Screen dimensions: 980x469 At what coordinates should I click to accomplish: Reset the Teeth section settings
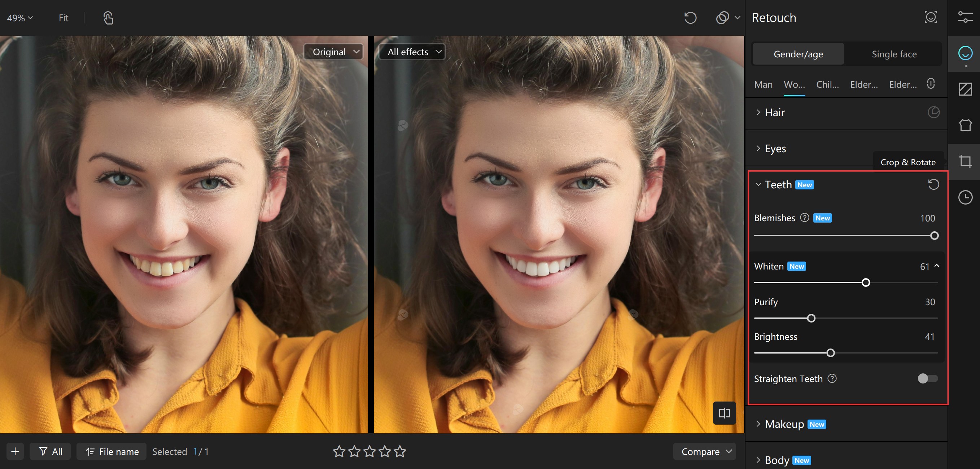click(933, 185)
